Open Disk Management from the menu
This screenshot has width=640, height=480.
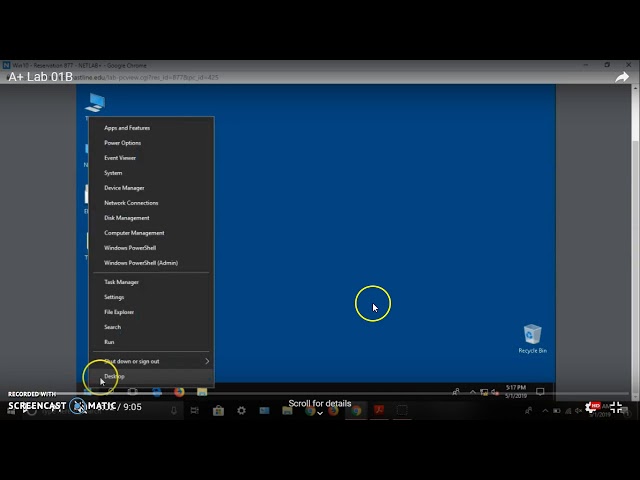(151, 218)
